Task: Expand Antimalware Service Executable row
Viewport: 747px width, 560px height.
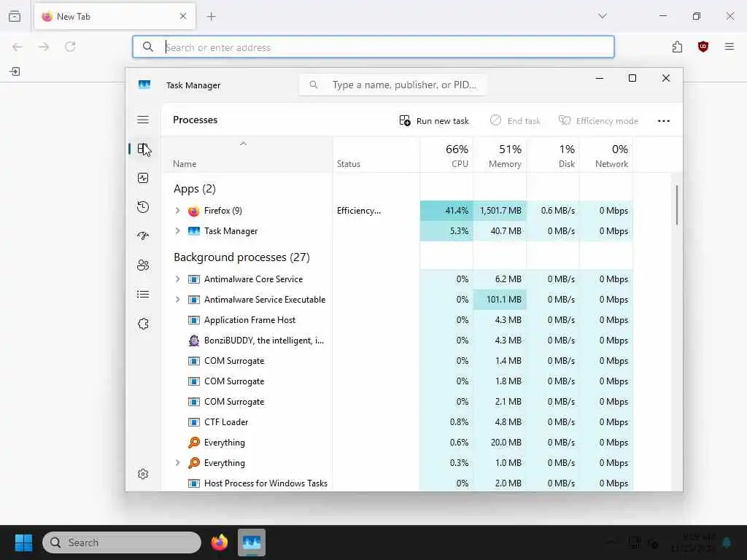Action: pos(177,300)
